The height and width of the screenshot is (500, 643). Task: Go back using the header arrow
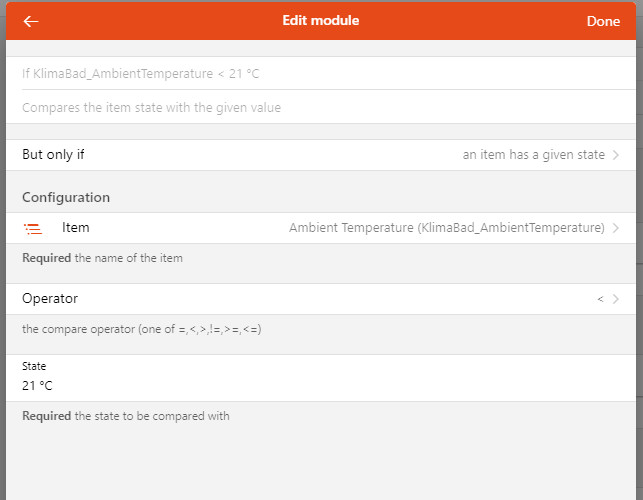[31, 21]
